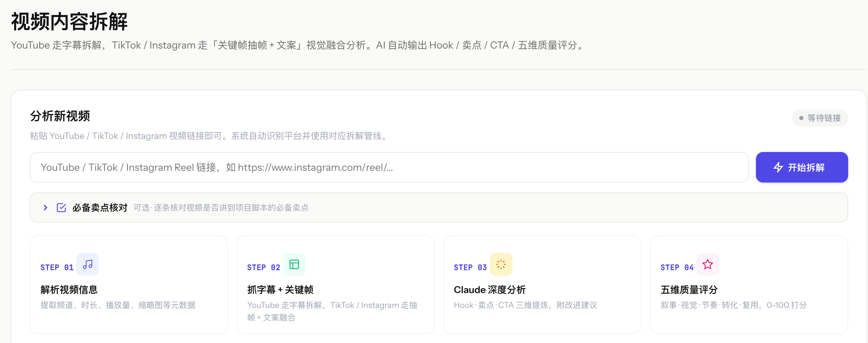Click the 抓字幕 + 关键帧 card title
This screenshot has height=343, width=868.
280,290
